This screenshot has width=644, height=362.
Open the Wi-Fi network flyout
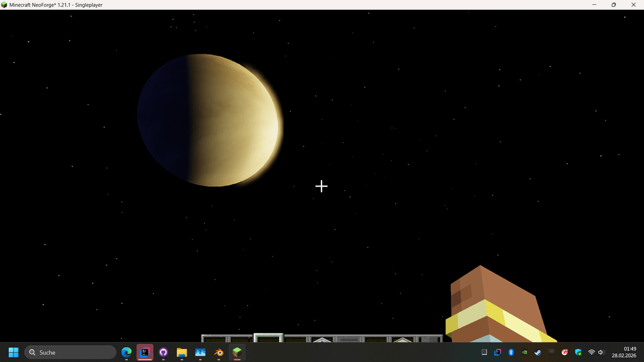(x=592, y=352)
